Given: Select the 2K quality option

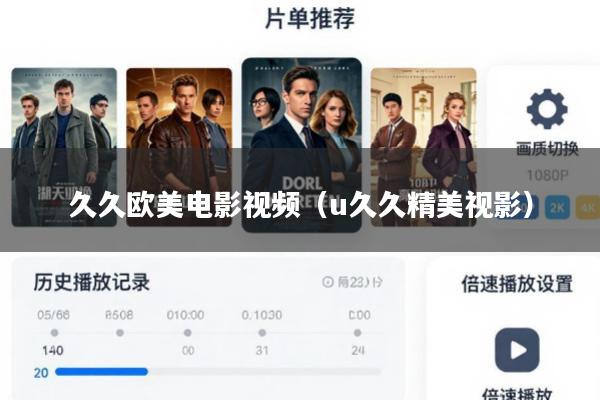Looking at the screenshot, I should [x=557, y=207].
